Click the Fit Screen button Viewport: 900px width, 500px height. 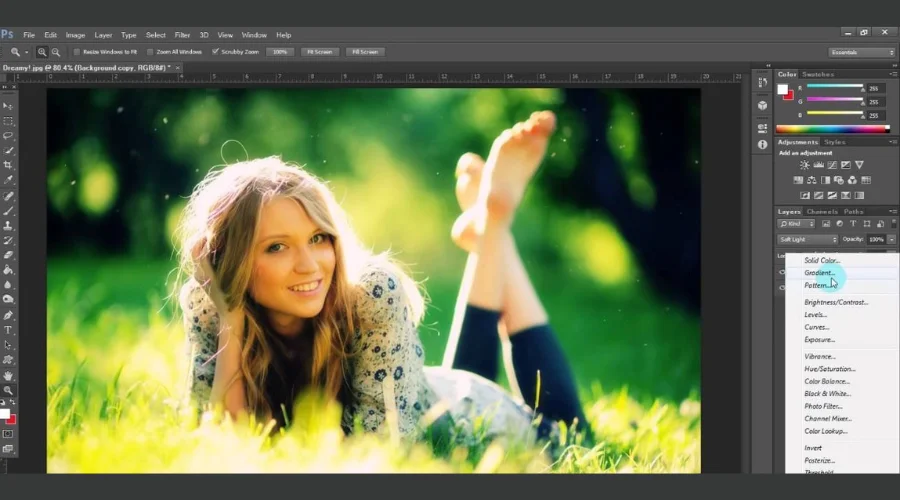pos(320,52)
